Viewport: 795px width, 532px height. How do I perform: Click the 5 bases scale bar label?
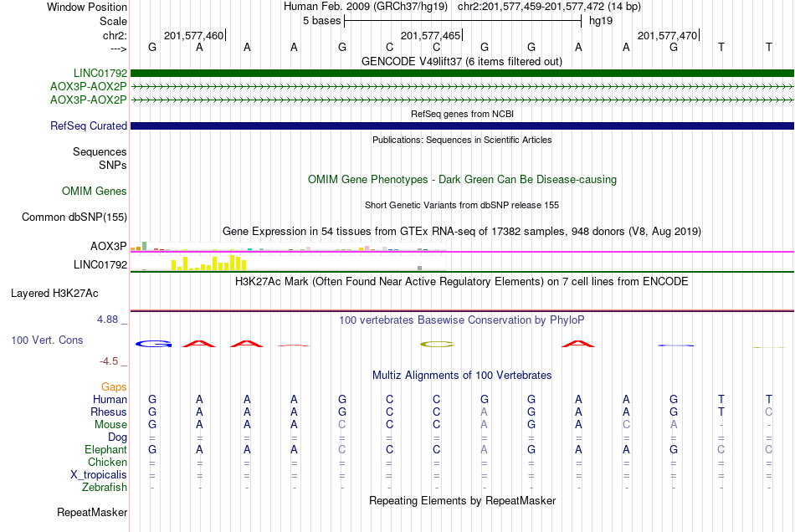322,21
